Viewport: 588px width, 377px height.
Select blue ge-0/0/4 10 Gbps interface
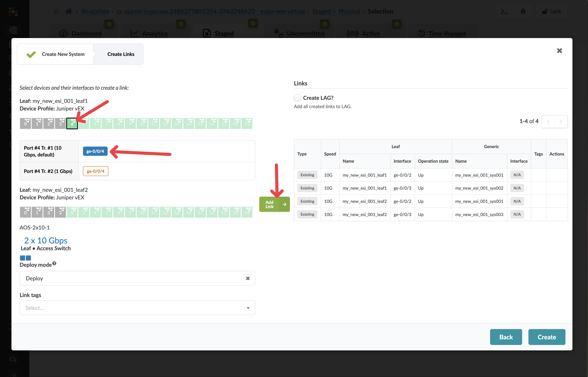click(95, 151)
